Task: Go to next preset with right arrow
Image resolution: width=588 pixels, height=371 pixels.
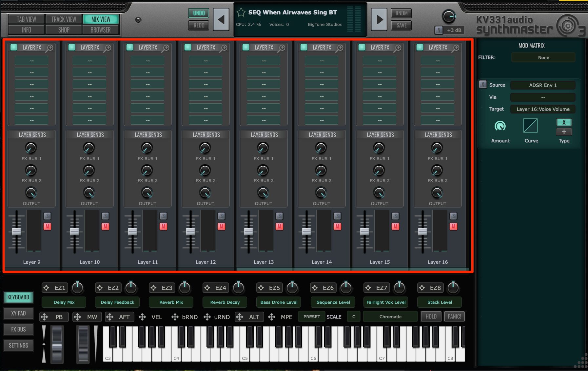Action: coord(379,20)
